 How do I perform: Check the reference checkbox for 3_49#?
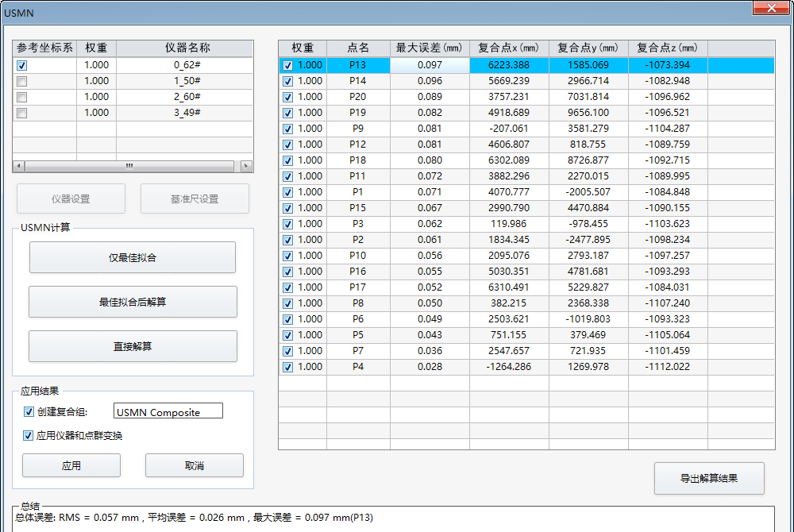point(21,114)
